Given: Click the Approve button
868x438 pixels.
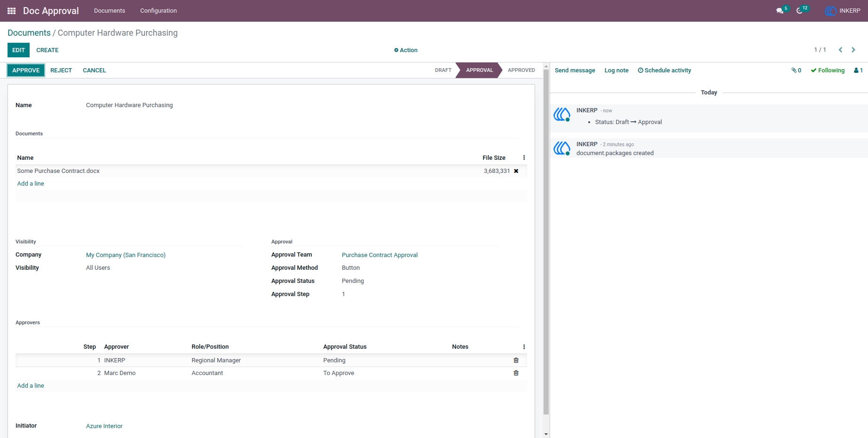Looking at the screenshot, I should coord(26,70).
